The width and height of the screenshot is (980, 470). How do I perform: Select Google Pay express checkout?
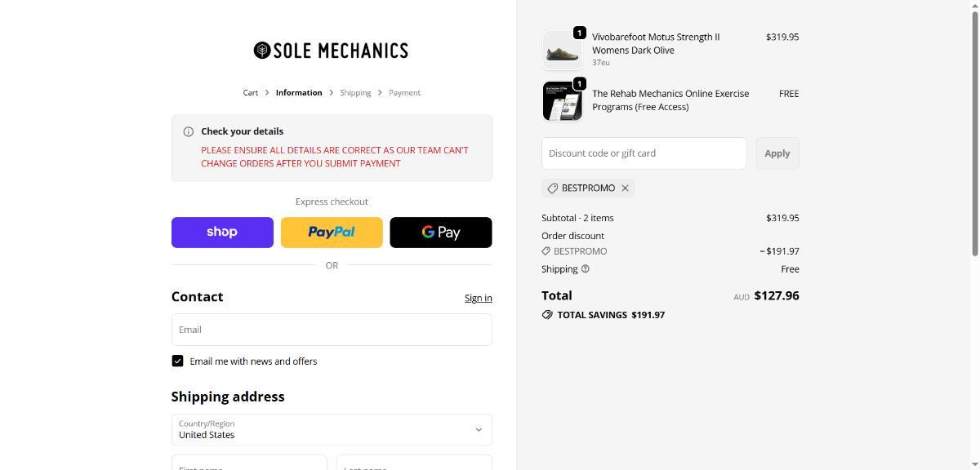coord(441,233)
